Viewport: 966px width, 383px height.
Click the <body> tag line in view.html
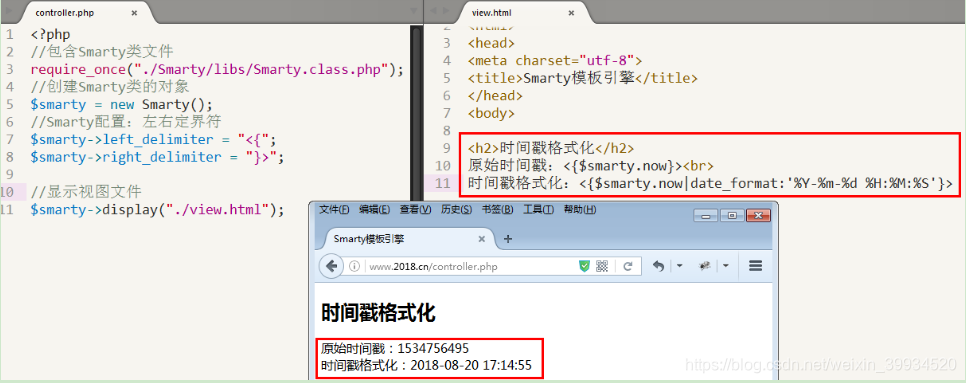(x=491, y=113)
